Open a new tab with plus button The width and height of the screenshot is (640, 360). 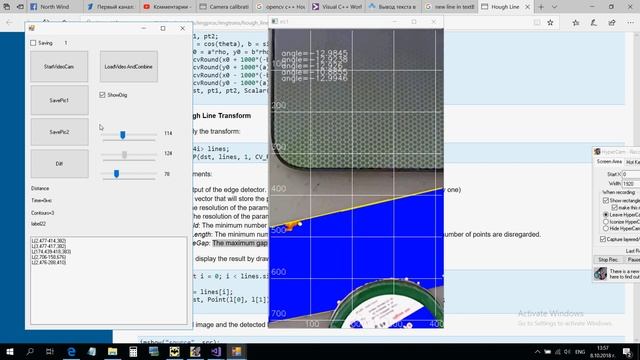pyautogui.click(x=541, y=7)
